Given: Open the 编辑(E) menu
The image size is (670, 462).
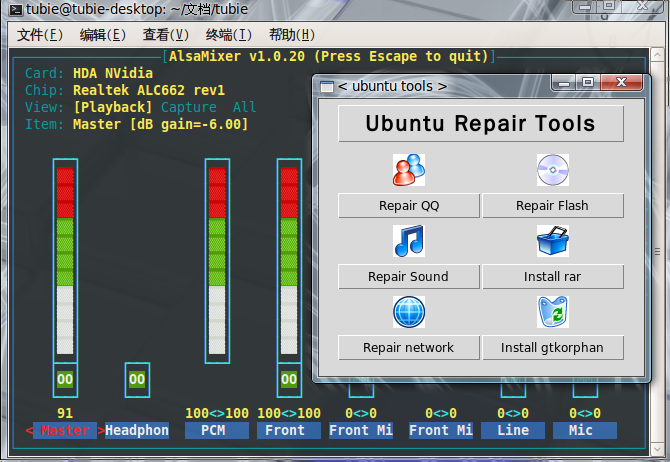Looking at the screenshot, I should tap(103, 35).
